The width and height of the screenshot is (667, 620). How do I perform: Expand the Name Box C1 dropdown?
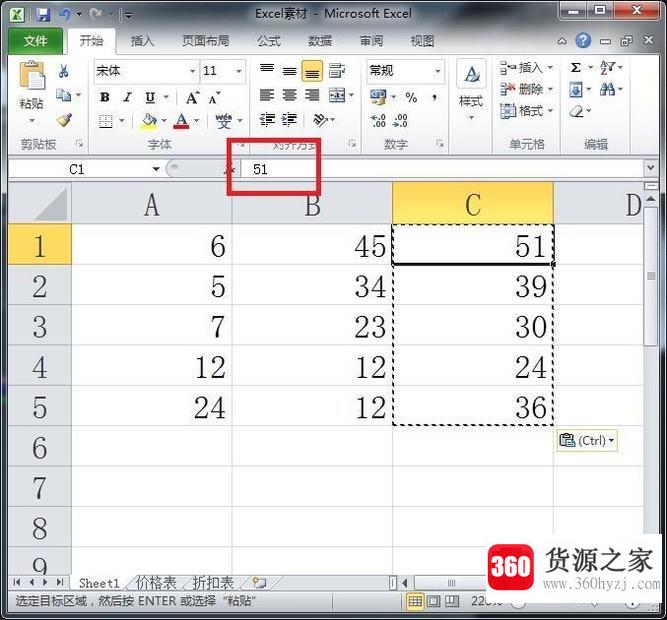tap(156, 169)
